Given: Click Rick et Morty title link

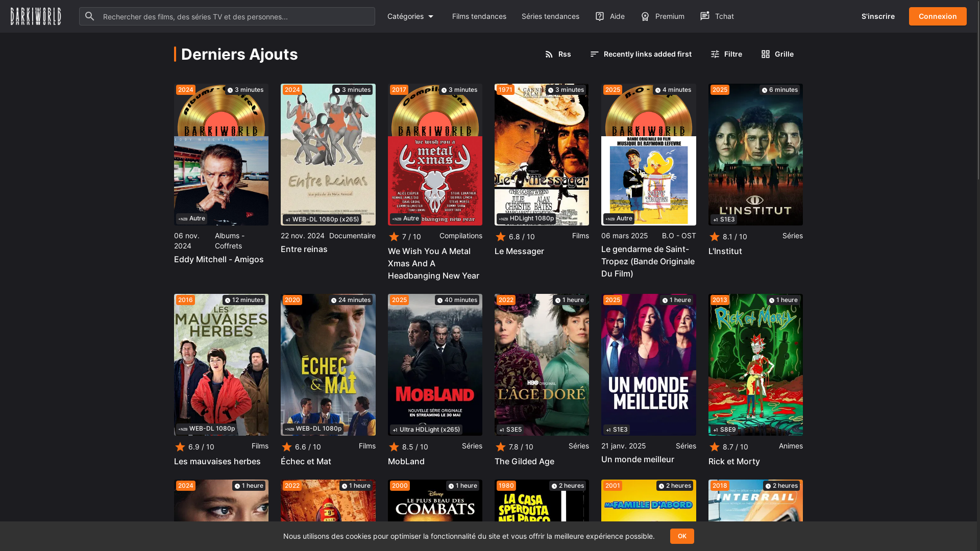Looking at the screenshot, I should pos(734,461).
